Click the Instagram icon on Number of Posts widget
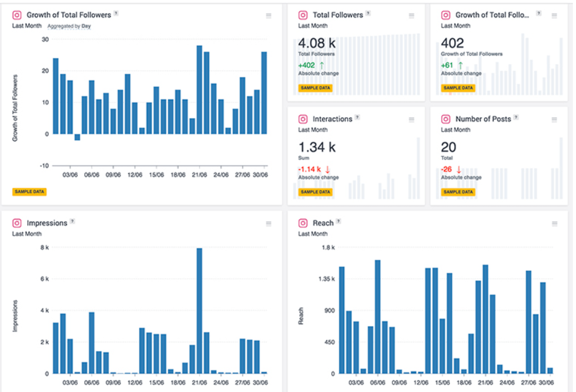This screenshot has width=576, height=392. click(445, 119)
